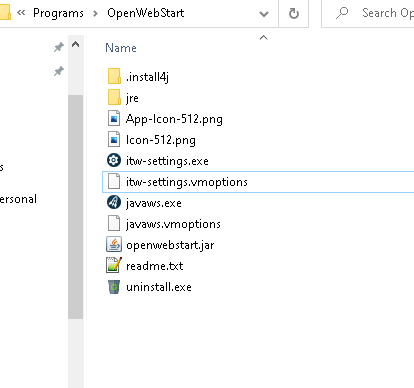Go to Programs in address path
Viewport: 414px width, 388px height.
click(58, 13)
